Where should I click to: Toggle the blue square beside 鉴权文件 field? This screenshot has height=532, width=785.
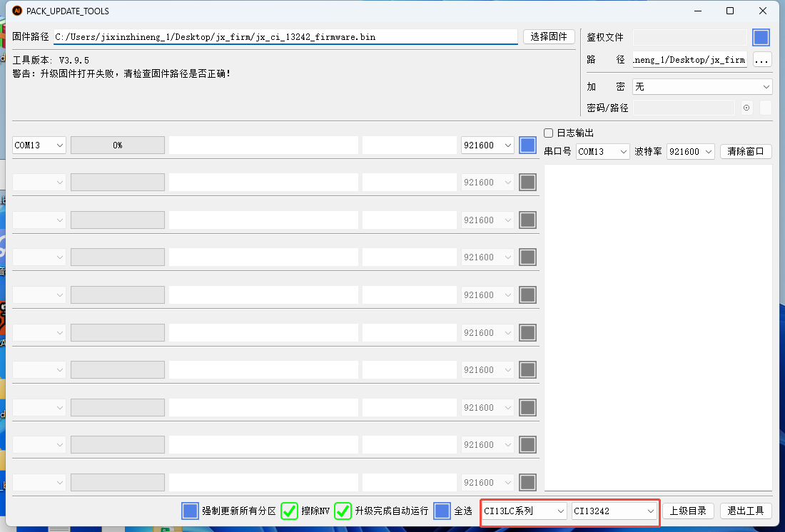click(x=761, y=37)
